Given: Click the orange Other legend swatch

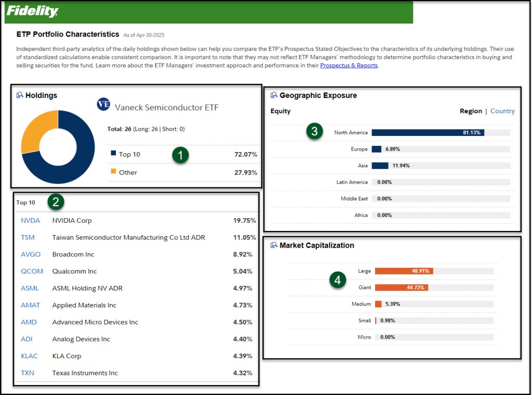Looking at the screenshot, I should point(113,172).
